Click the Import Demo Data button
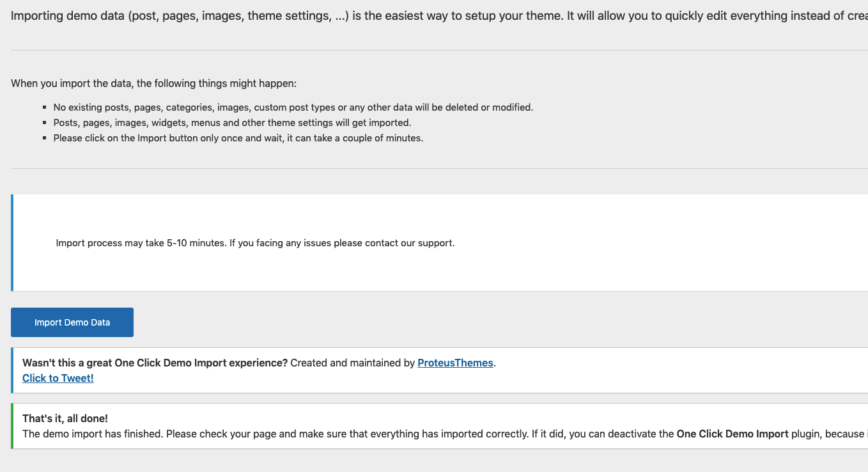The height and width of the screenshot is (472, 868). pos(72,322)
